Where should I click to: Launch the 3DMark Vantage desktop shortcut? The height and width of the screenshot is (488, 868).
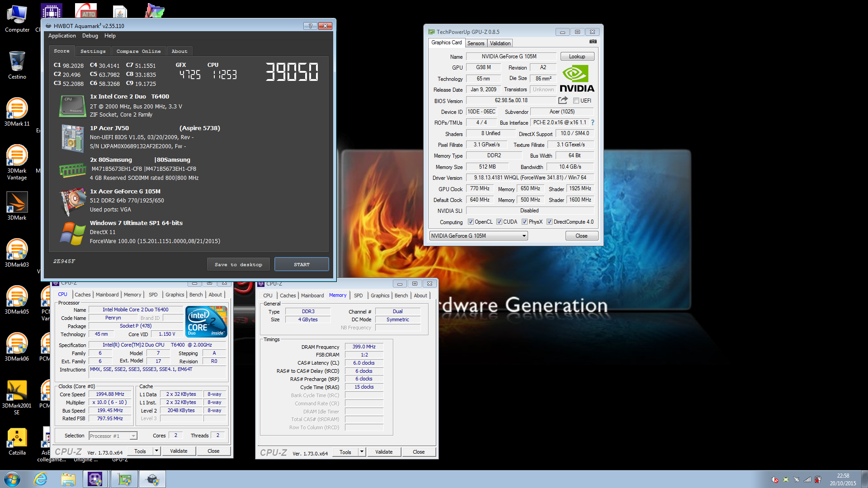(17, 162)
